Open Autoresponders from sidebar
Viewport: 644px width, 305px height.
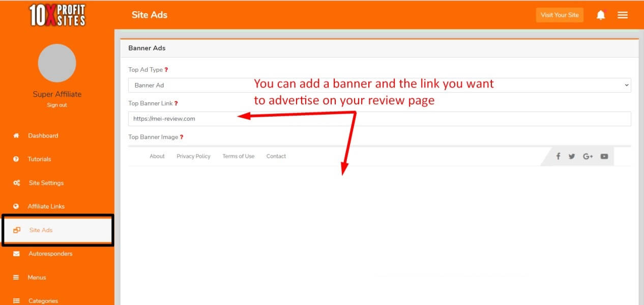[x=50, y=254]
